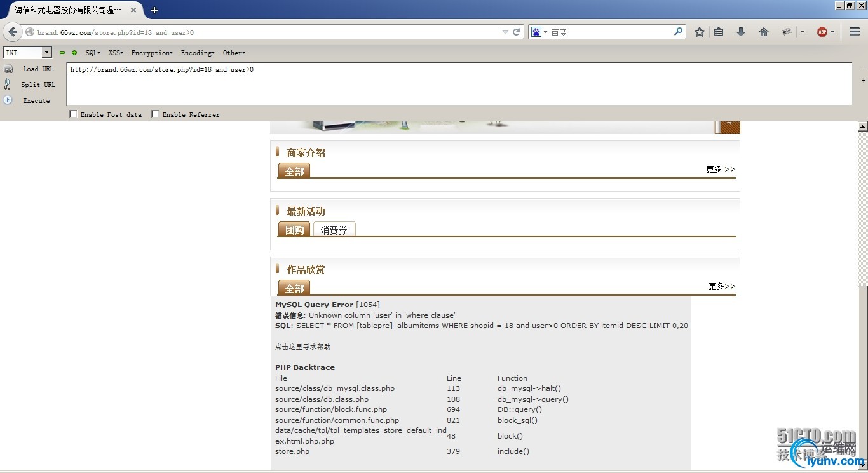
Task: Click in the 百度 search box
Action: (610, 32)
